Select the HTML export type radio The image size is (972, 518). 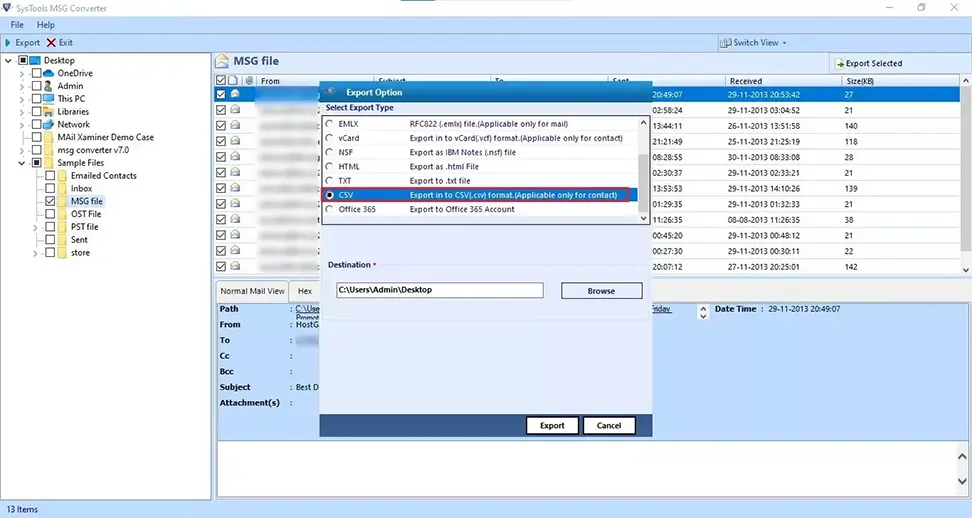click(x=330, y=167)
